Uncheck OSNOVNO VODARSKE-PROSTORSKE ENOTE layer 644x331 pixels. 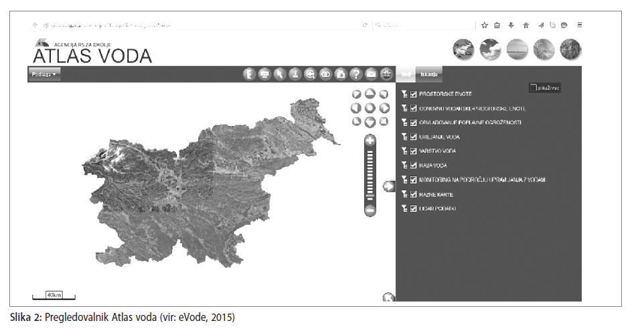(413, 109)
